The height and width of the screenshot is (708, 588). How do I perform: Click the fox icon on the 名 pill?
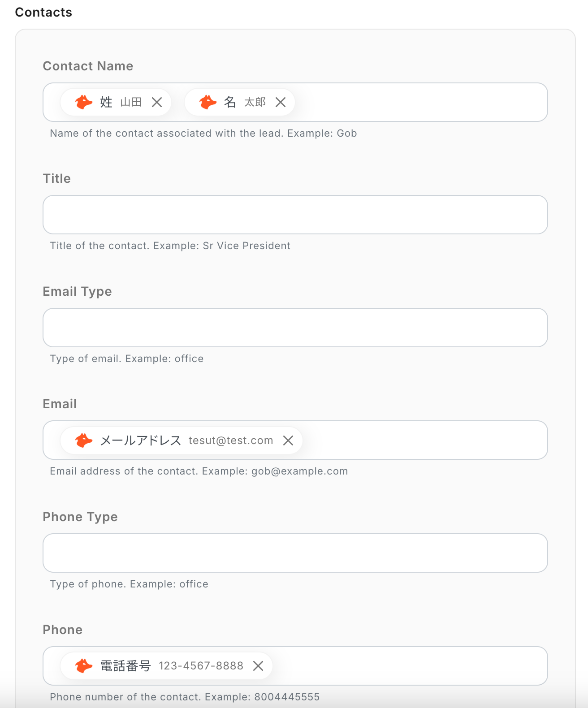click(x=208, y=102)
